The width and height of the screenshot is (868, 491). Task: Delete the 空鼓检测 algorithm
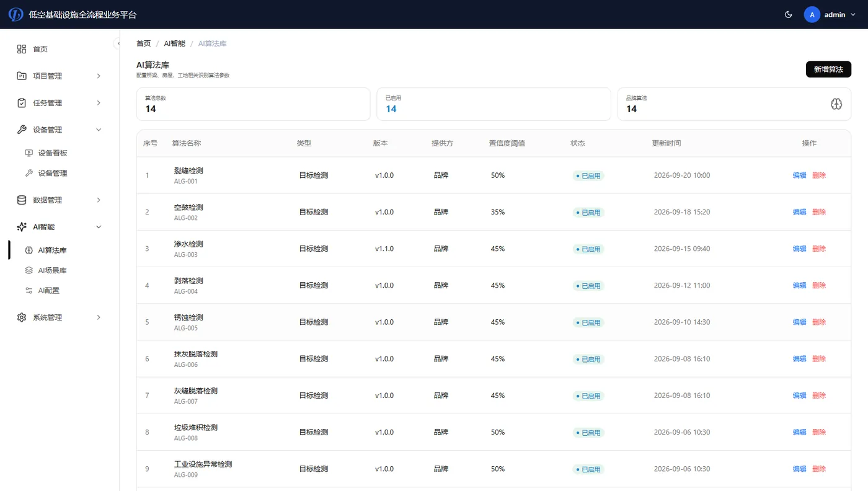819,212
